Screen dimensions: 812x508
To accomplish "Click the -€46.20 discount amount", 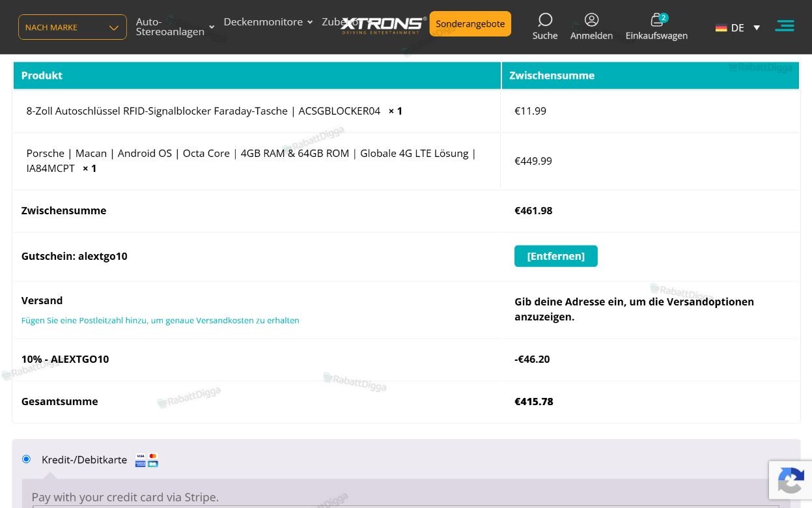I will click(532, 359).
